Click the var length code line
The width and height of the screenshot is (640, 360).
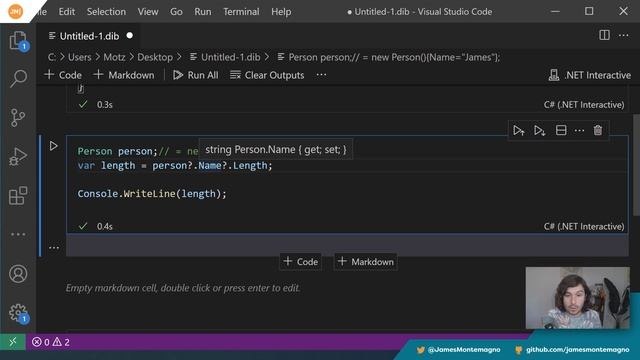click(x=175, y=166)
